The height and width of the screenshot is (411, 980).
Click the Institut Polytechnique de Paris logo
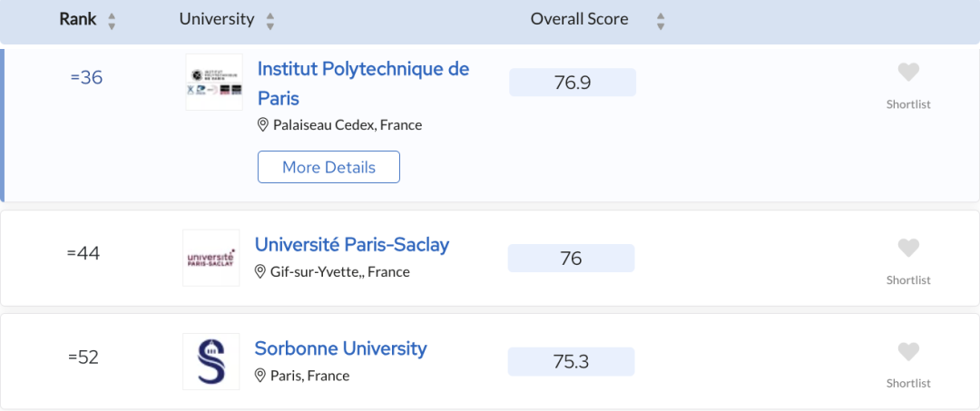tap(214, 82)
